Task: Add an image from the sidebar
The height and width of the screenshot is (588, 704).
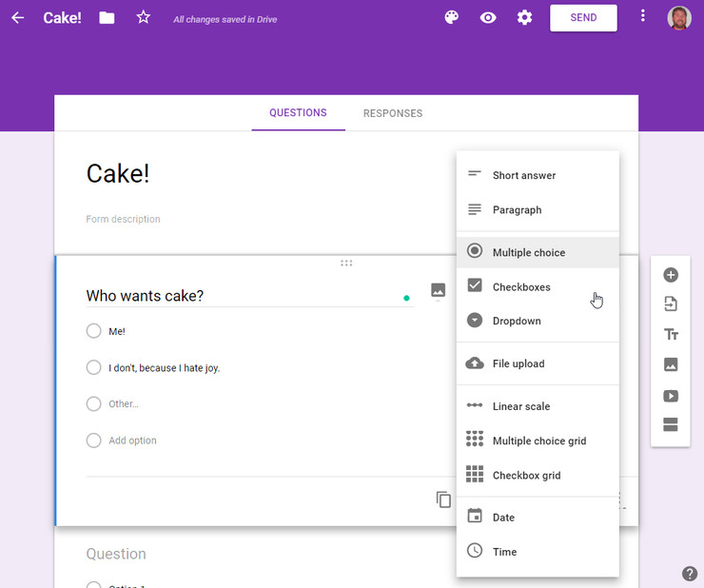Action: (671, 364)
